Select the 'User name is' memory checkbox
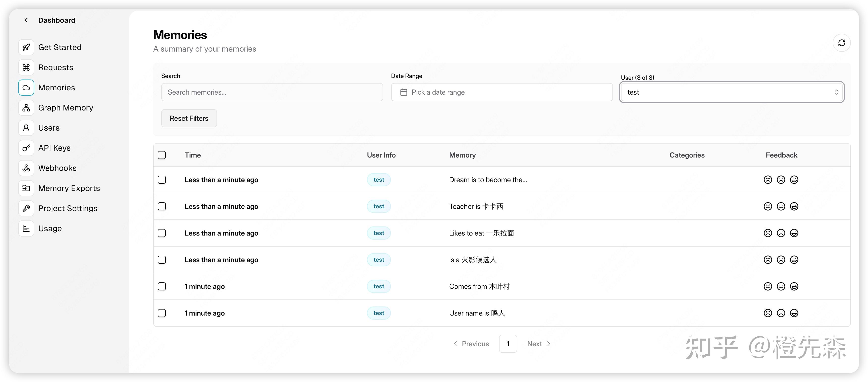Viewport: 868px width, 382px height. tap(162, 313)
